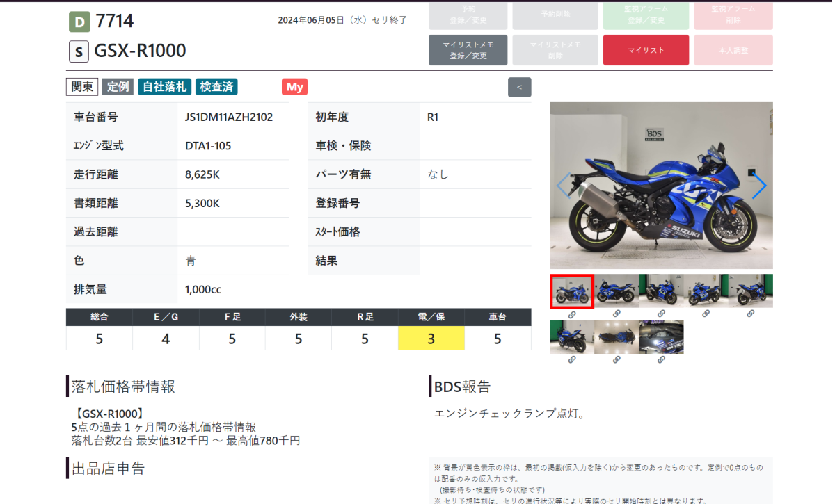Viewport: 835px width, 504px height.
Task: Click the 関東 region tag
Action: click(x=82, y=87)
